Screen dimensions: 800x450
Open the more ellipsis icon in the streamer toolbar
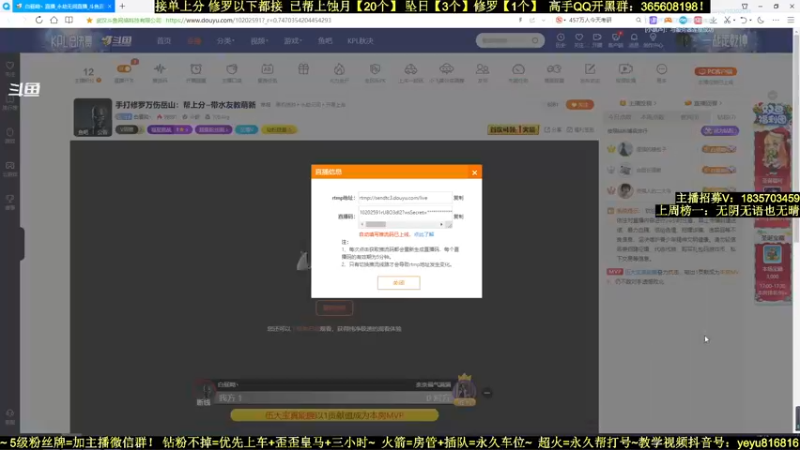pos(662,69)
